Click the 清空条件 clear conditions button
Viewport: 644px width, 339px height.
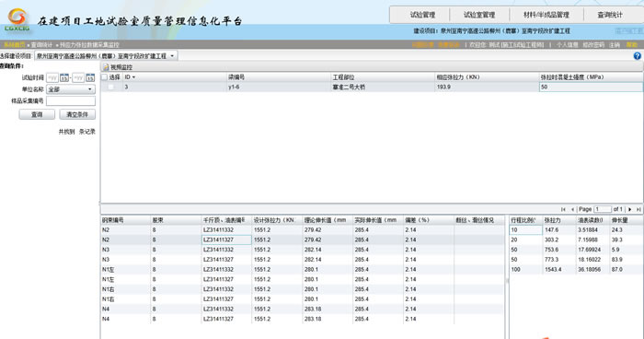pyautogui.click(x=77, y=114)
